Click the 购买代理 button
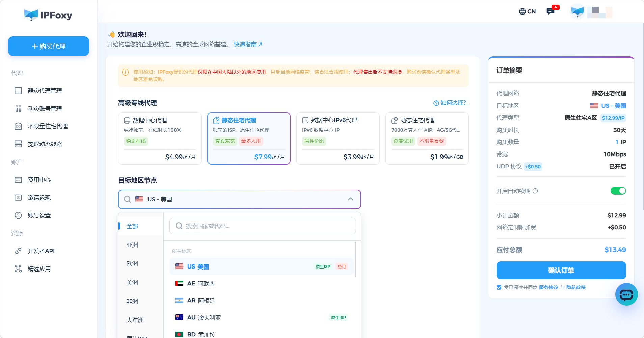 pos(49,46)
